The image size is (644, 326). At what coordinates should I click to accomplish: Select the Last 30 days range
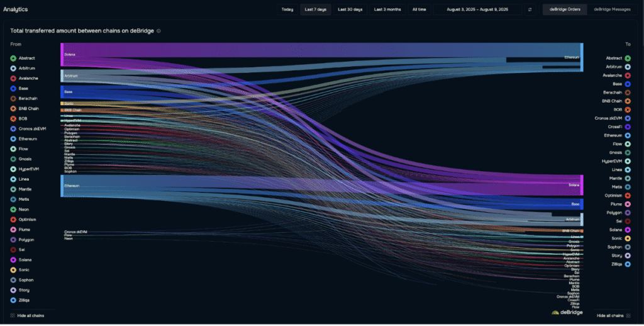(x=350, y=9)
